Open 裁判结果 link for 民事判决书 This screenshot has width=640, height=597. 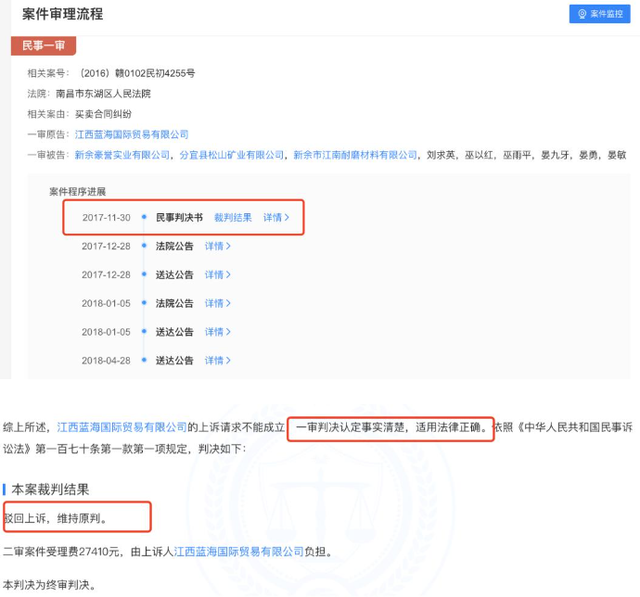click(233, 217)
